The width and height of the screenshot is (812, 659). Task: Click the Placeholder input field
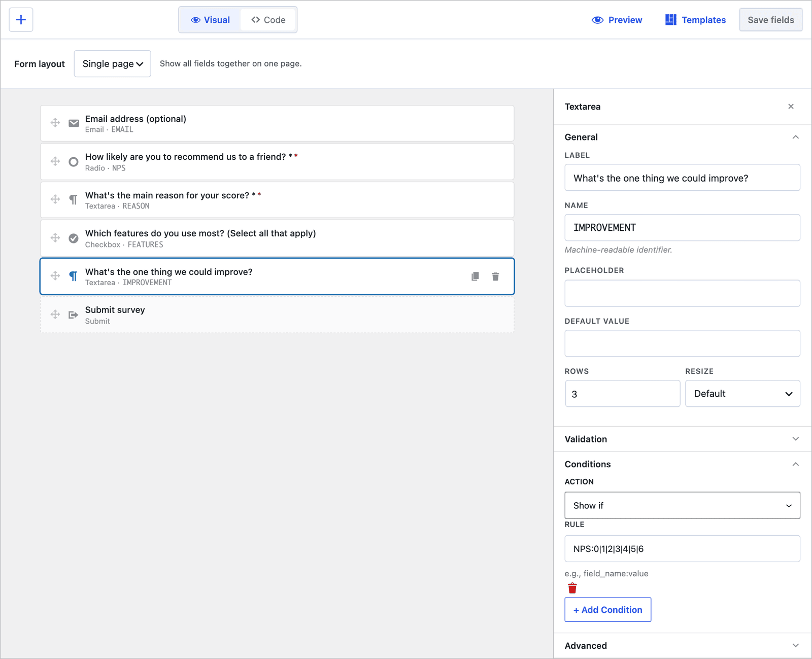pyautogui.click(x=682, y=293)
